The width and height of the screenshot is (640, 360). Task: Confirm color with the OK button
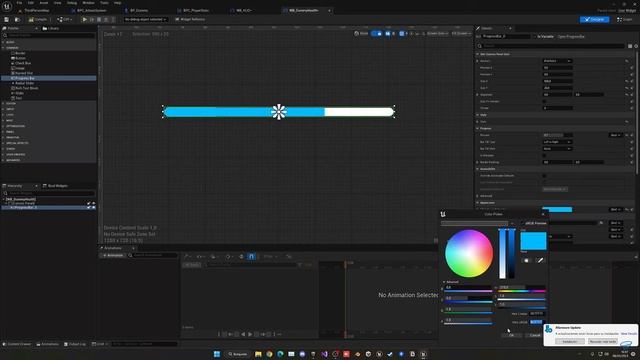(511, 336)
